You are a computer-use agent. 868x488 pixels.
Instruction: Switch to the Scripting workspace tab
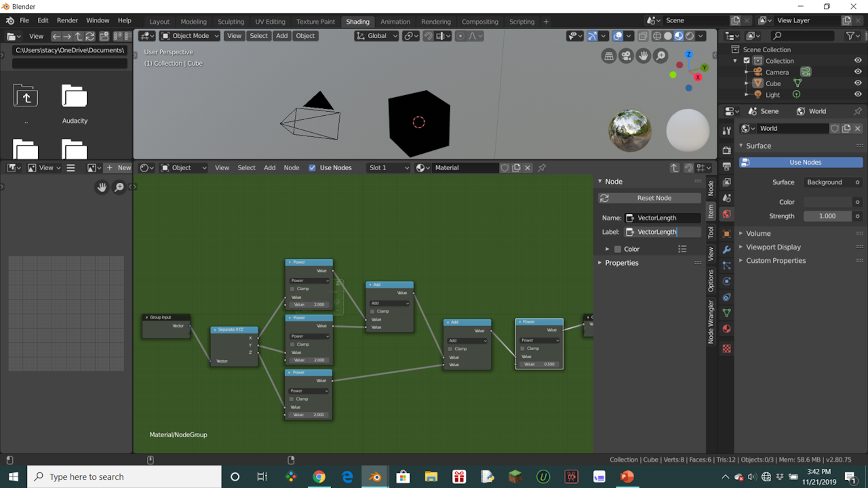522,22
